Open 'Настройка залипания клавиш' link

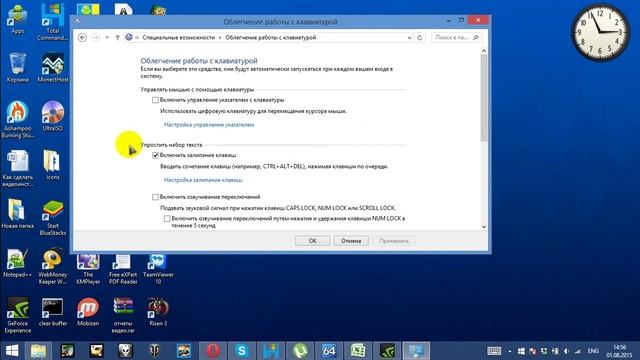203,180
